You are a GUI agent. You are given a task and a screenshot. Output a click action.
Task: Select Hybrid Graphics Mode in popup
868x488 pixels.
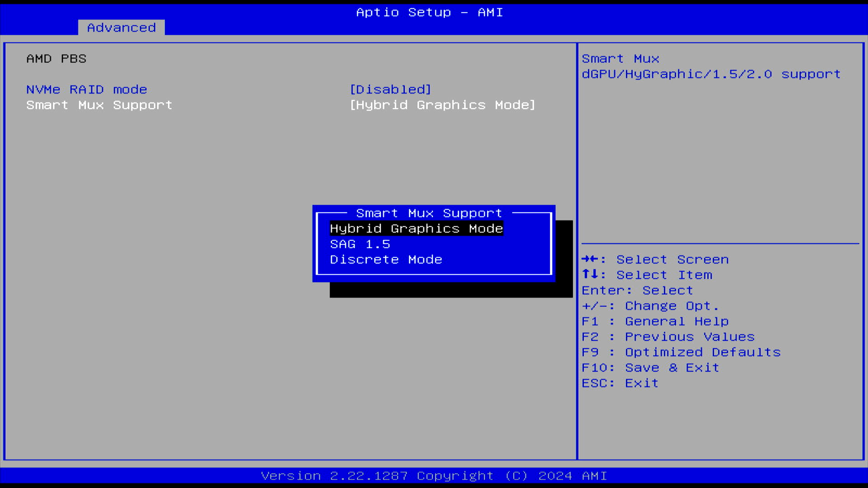416,229
